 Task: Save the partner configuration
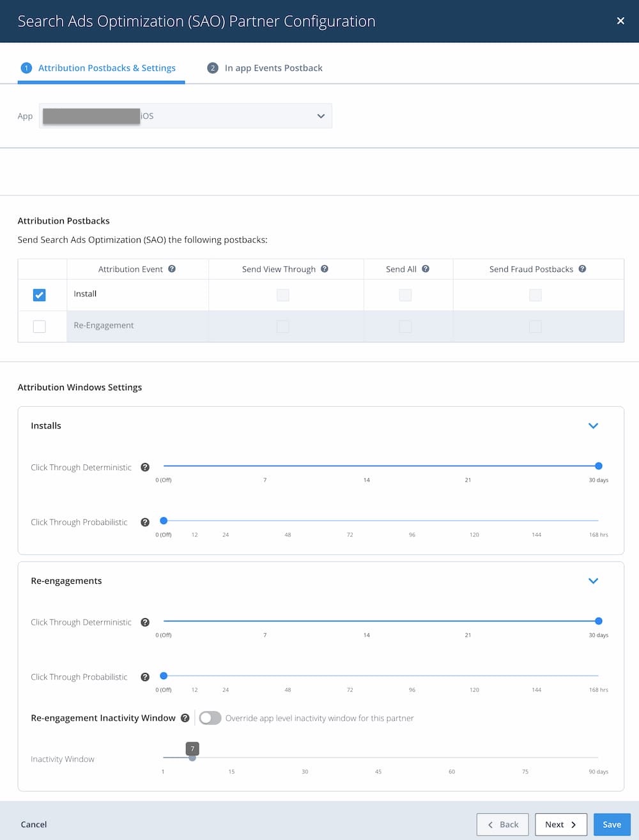point(612,824)
